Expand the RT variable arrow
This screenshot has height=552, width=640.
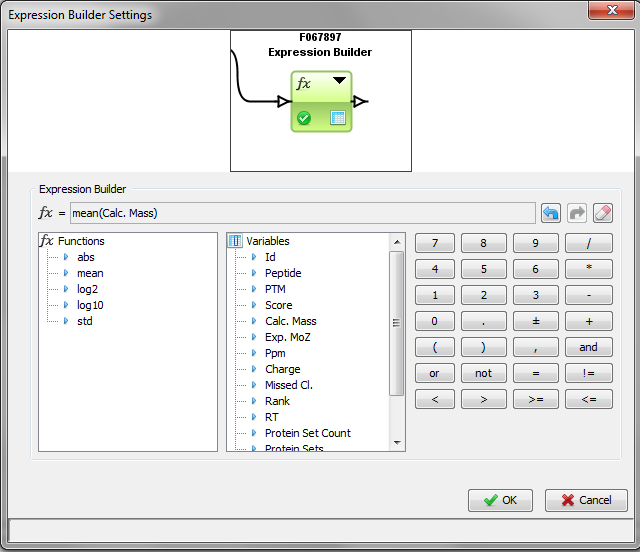[x=254, y=417]
